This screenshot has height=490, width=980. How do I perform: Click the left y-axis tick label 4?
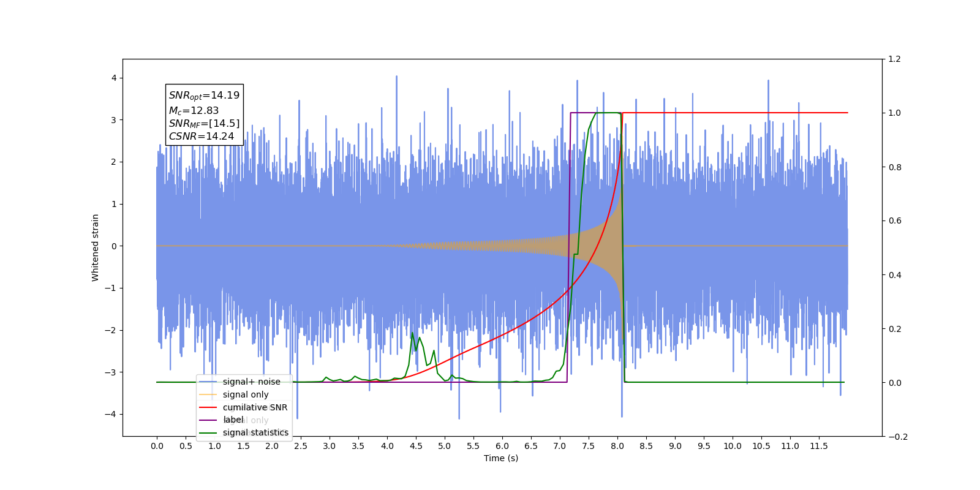click(x=114, y=78)
